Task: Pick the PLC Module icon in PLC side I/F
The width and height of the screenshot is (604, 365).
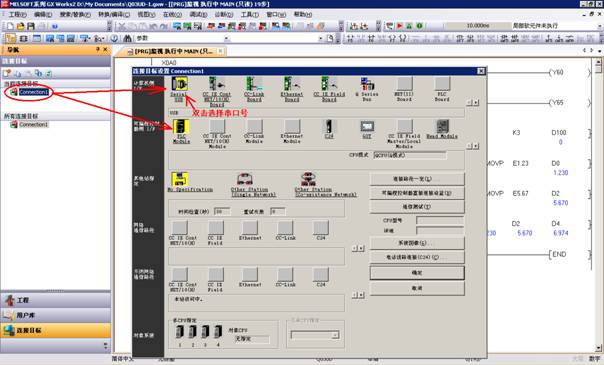Action: 181,127
